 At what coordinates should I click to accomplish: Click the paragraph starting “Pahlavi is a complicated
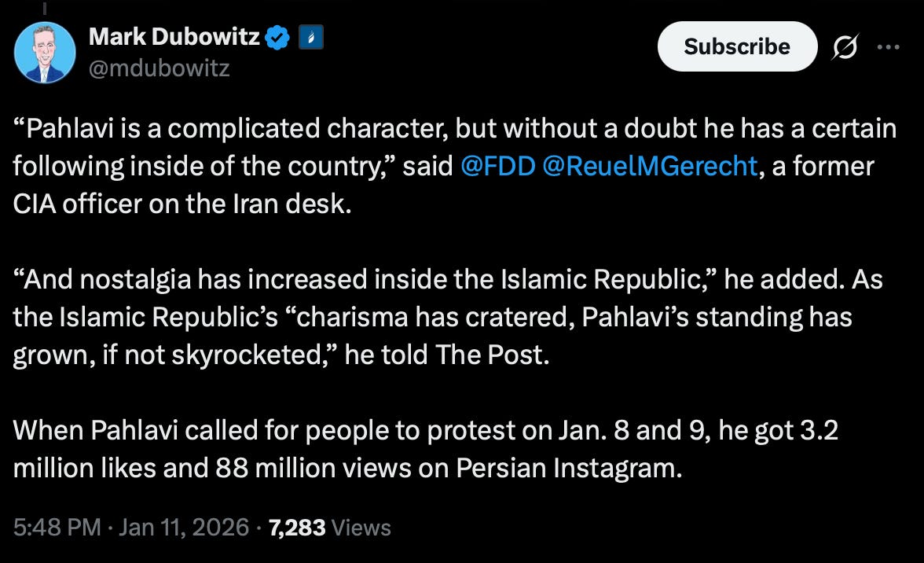tap(455, 166)
